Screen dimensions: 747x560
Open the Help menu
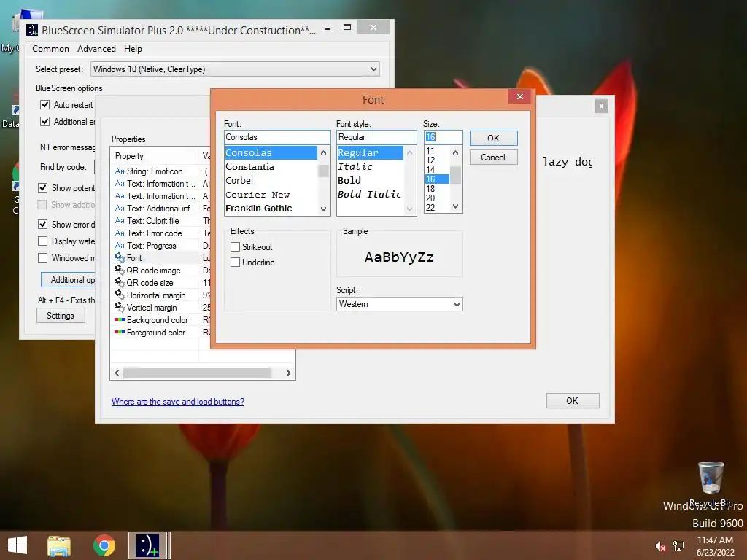pos(133,49)
